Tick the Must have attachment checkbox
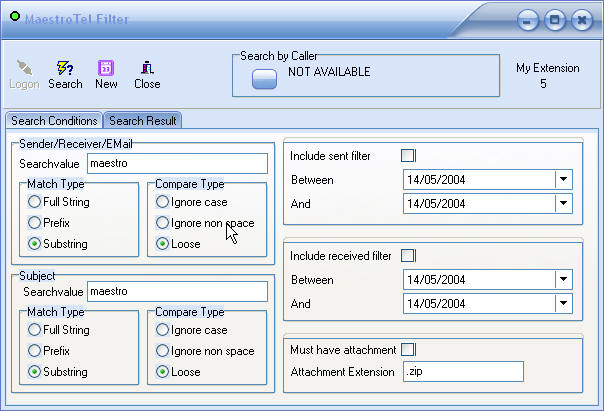The image size is (604, 411). pos(408,349)
